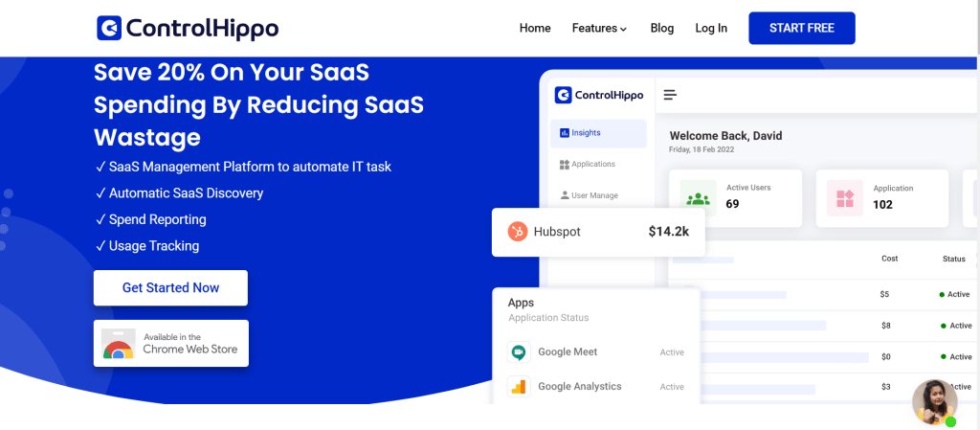Click the ControlHippo logo inside the dashboard
This screenshot has width=980, height=430.
(599, 95)
